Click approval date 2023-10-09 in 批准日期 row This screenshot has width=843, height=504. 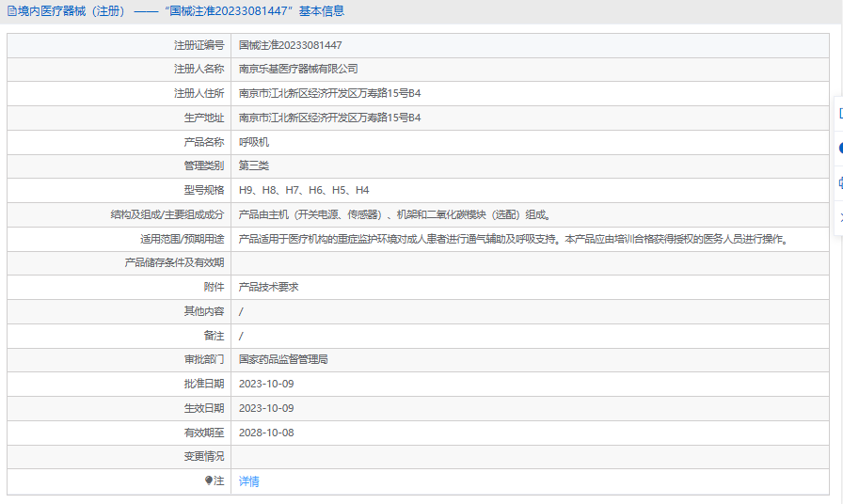pos(266,385)
